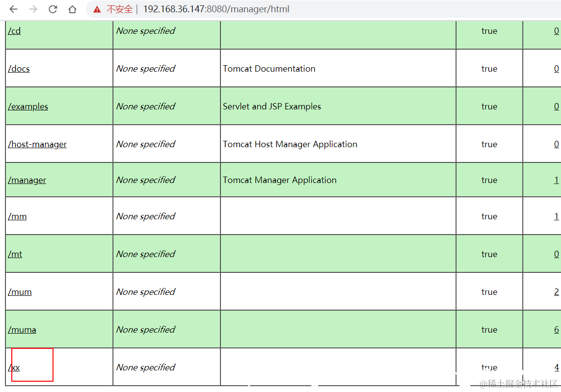This screenshot has width=561, height=392.
Task: Select the 'Tomcat Documentation' display name text
Action: [x=269, y=69]
